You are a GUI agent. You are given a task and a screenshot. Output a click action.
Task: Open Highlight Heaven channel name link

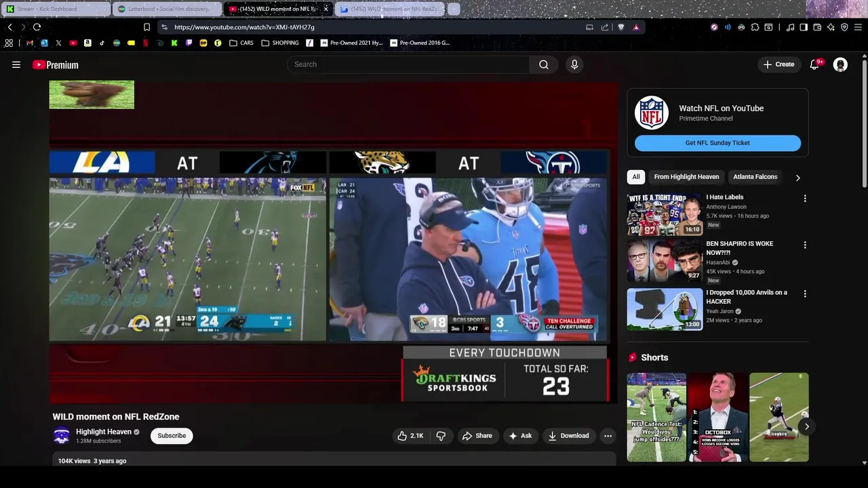[104, 432]
